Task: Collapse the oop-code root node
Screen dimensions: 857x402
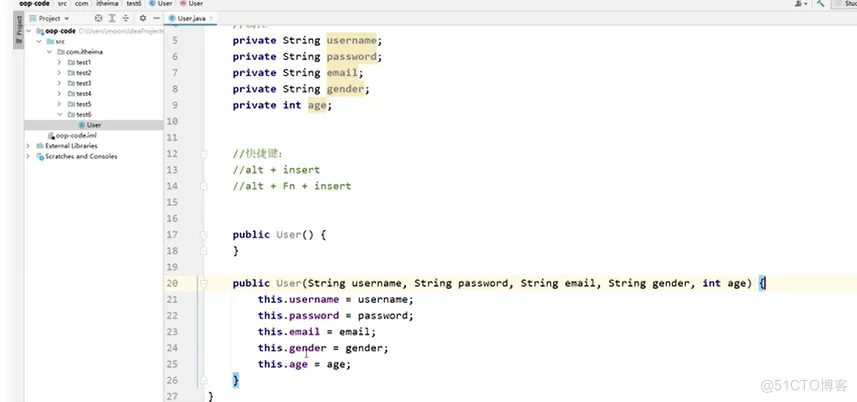Action: coord(28,31)
